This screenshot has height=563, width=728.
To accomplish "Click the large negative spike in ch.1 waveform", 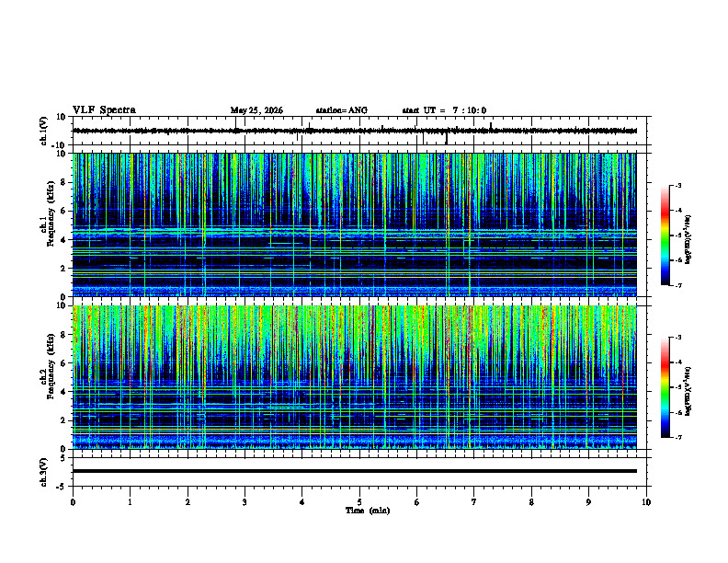I will tap(446, 138).
